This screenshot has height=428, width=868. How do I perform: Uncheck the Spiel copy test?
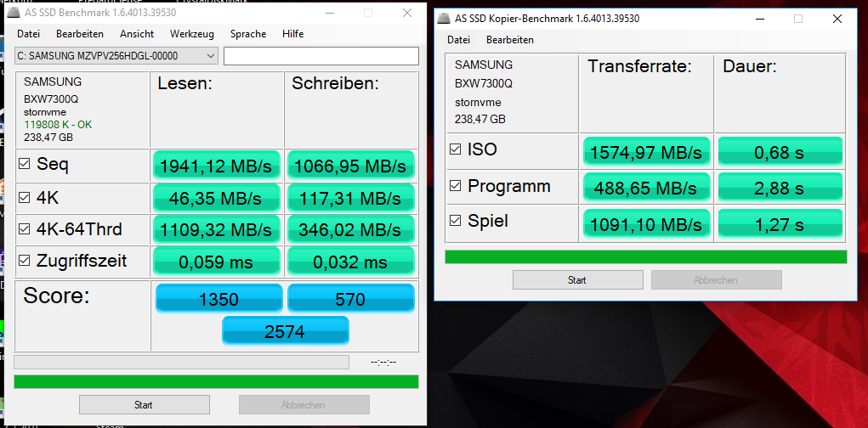456,222
